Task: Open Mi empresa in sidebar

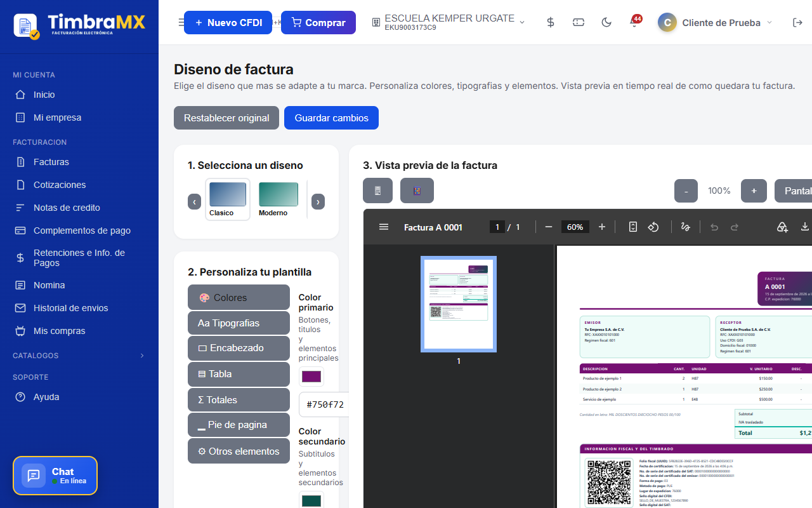Action: click(x=79, y=117)
